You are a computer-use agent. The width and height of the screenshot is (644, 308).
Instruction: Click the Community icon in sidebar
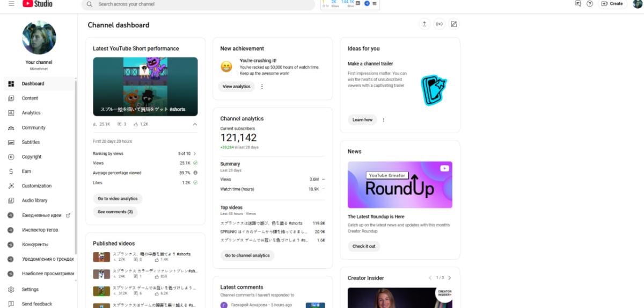click(x=11, y=128)
